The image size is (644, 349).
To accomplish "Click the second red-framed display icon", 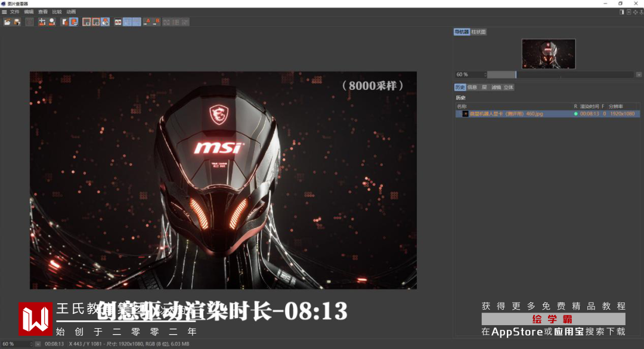I will point(96,22).
